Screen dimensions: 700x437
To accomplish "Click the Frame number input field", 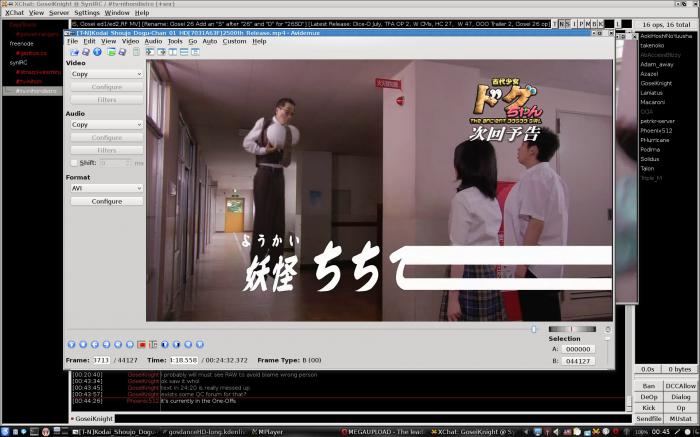I will (101, 360).
